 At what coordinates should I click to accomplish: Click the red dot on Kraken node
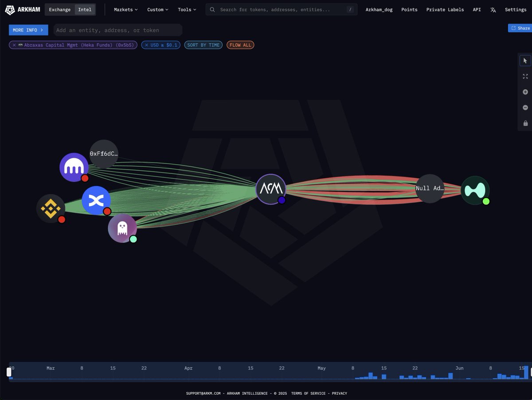[85, 178]
